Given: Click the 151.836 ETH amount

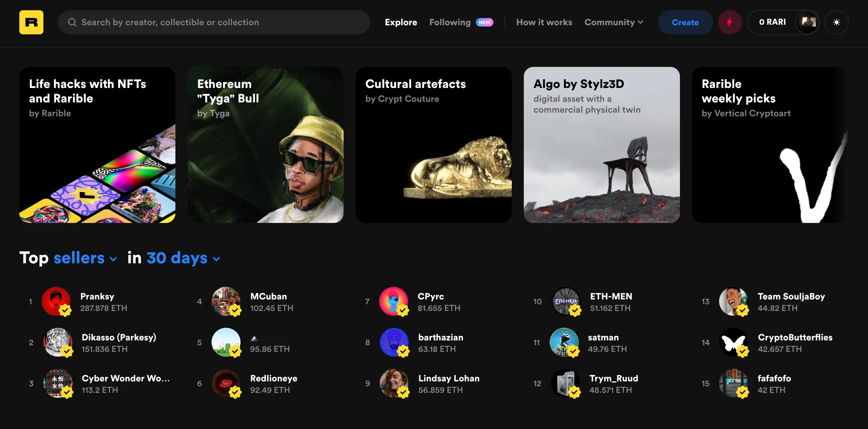Looking at the screenshot, I should 105,349.
